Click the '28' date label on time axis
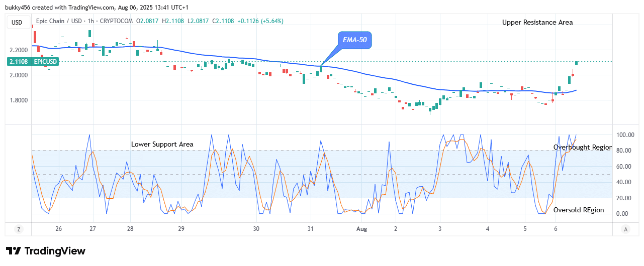Viewport: 644px width, 266px height. (130, 229)
